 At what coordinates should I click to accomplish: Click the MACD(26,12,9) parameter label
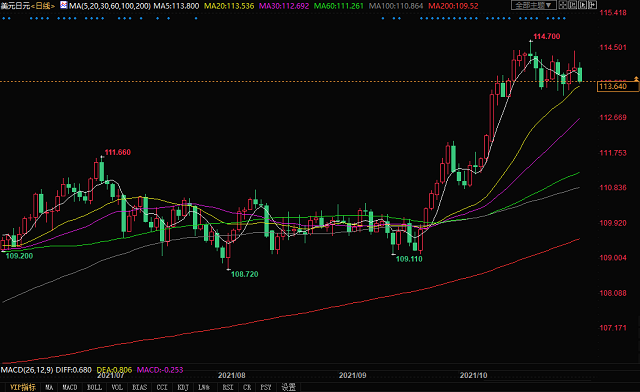tap(27, 370)
